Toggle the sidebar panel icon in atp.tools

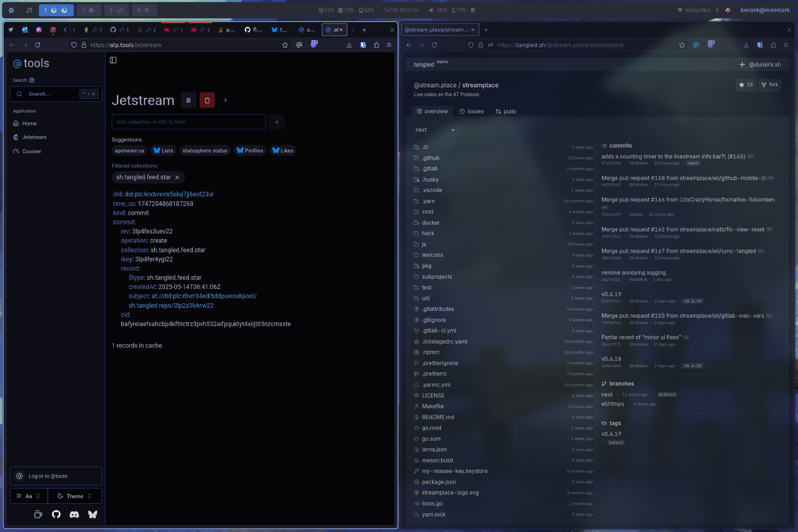[x=113, y=60]
